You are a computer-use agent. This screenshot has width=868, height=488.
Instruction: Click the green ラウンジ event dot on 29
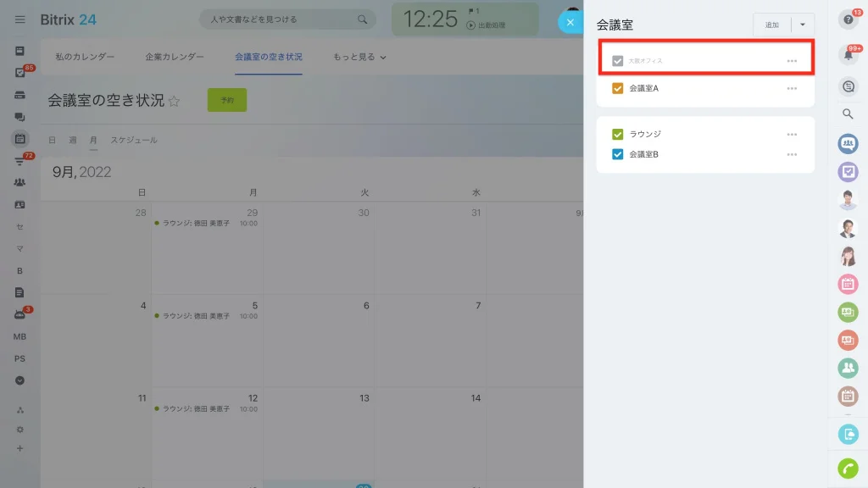tap(157, 223)
